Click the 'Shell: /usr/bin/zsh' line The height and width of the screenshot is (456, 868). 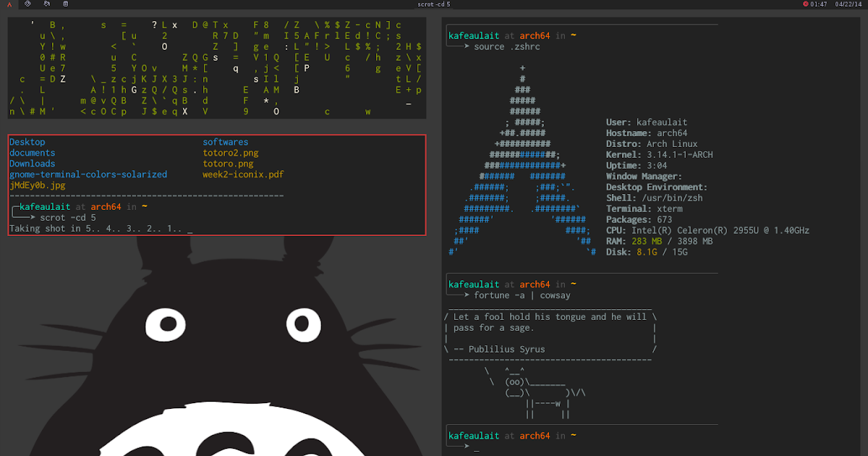coord(655,198)
